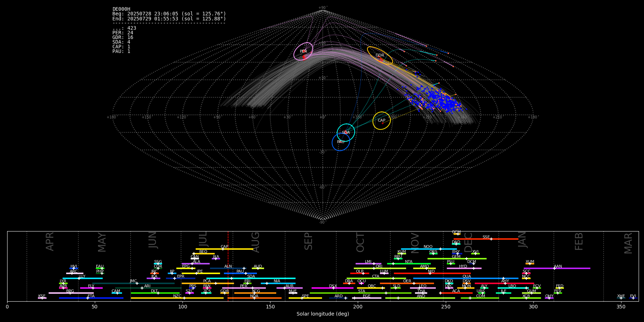The width and height of the screenshot is (644, 322).
Task: Click the EPR label in the timeline
Action: (181, 277)
